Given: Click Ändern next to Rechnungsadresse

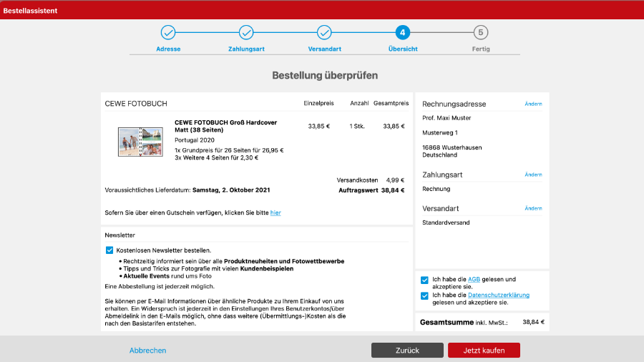Looking at the screenshot, I should pyautogui.click(x=533, y=104).
